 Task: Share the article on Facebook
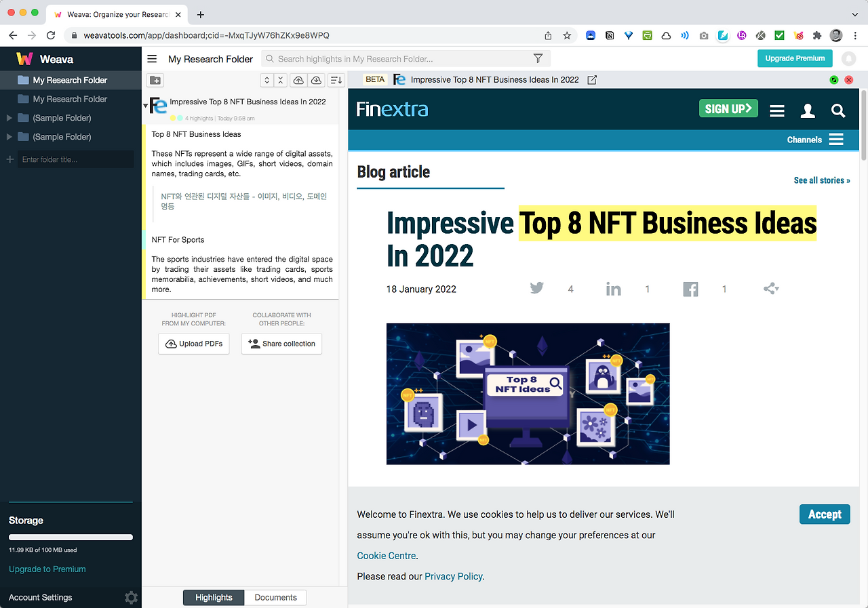pos(690,289)
